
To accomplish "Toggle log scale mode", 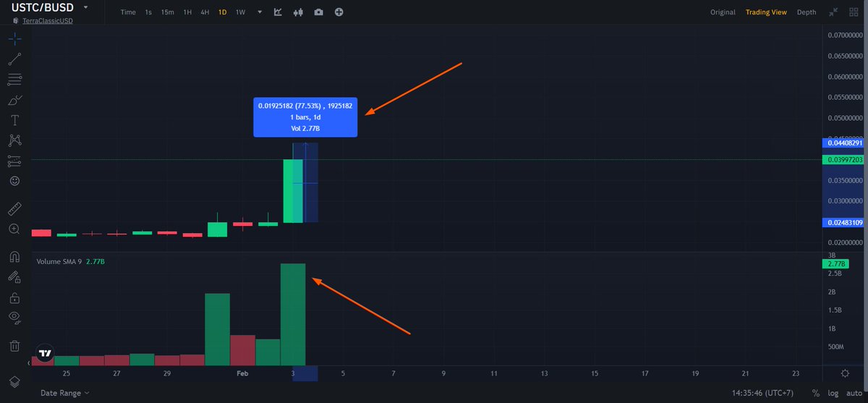I will 832,393.
